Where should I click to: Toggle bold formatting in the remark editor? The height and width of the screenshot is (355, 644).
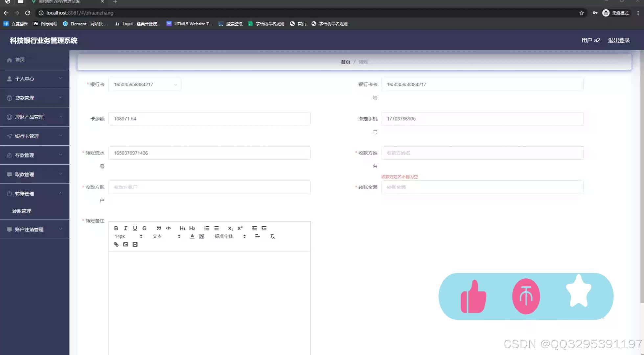pyautogui.click(x=116, y=228)
